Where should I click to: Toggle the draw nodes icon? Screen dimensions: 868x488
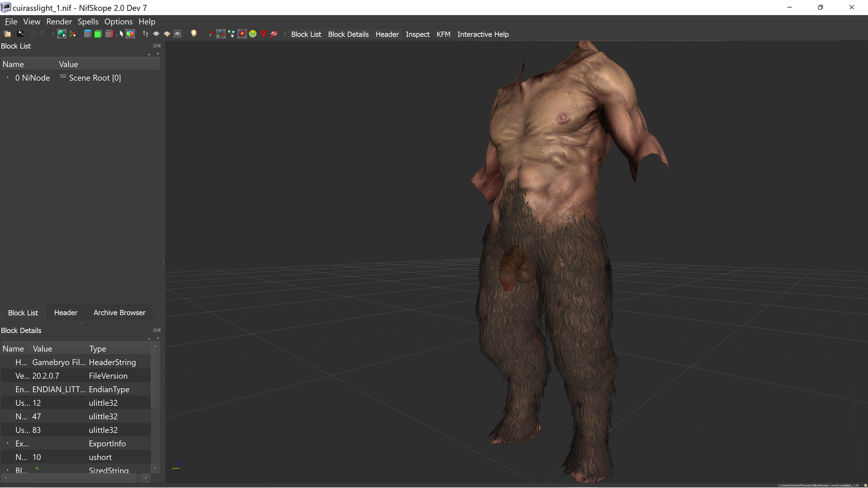[x=231, y=34]
